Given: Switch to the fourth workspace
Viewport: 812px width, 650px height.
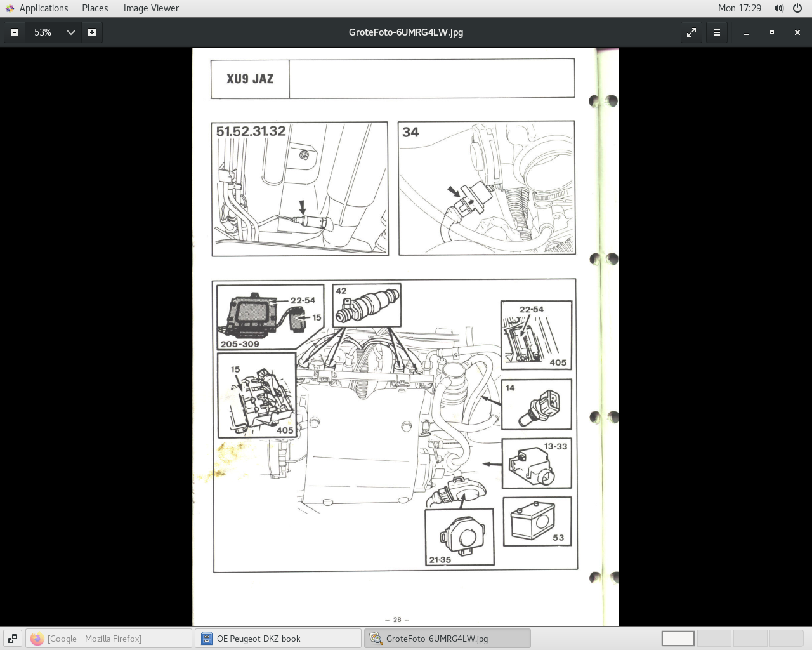Looking at the screenshot, I should [x=787, y=639].
